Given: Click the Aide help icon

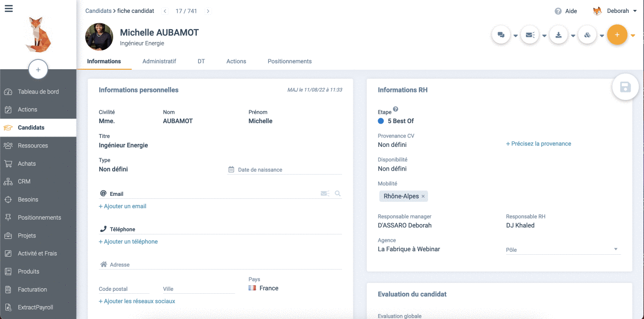Looking at the screenshot, I should (558, 11).
